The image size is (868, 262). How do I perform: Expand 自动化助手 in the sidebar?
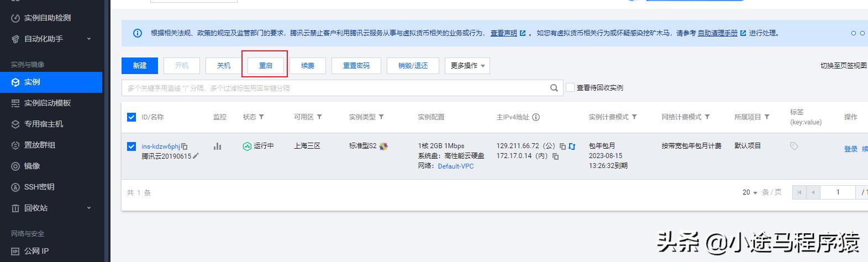(x=89, y=39)
